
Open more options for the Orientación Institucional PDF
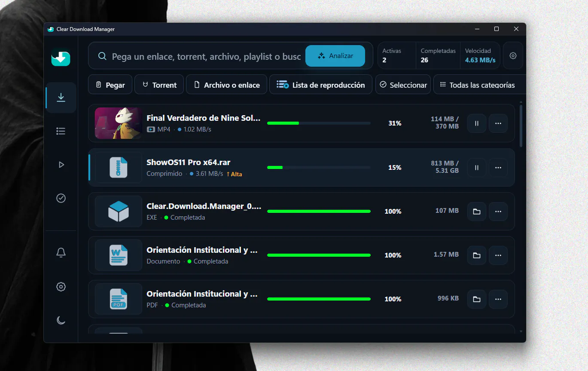click(x=498, y=299)
